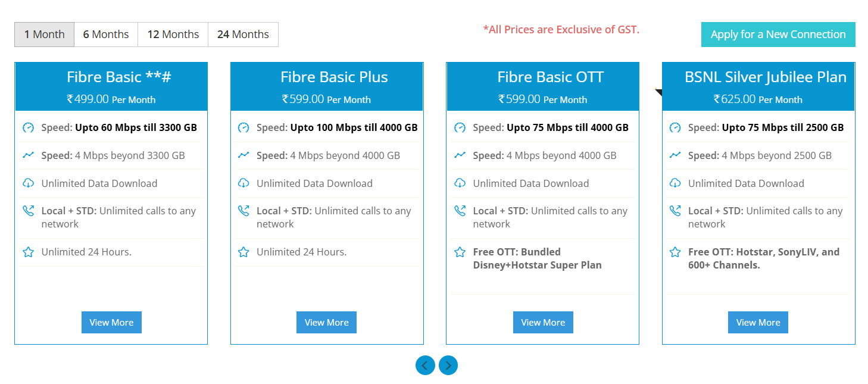View More details of Fibre Basic OTT
This screenshot has width=868, height=384.
[x=543, y=322]
